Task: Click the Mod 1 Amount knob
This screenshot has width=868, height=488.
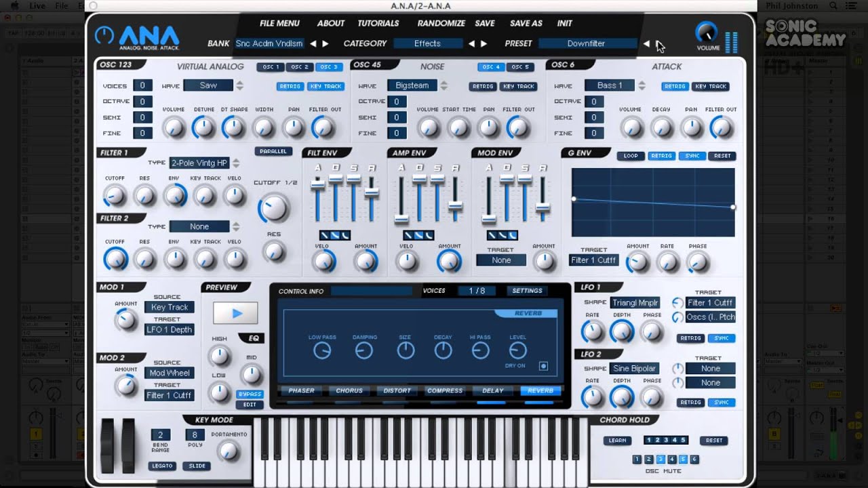Action: (x=125, y=321)
